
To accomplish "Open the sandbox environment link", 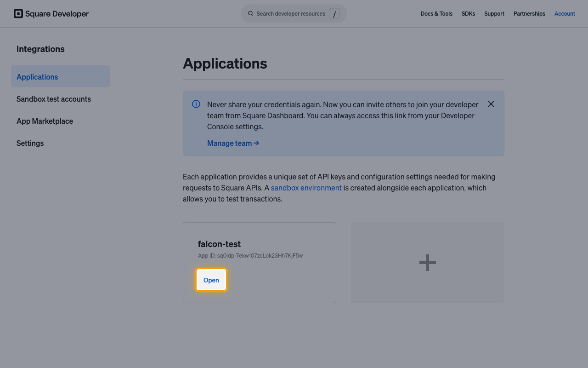I will (306, 188).
